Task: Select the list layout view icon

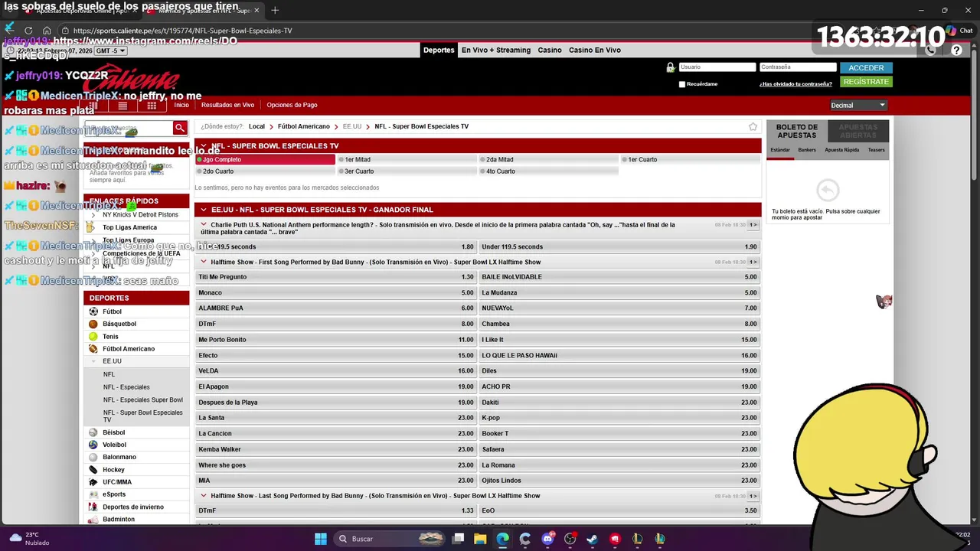Action: [x=122, y=105]
